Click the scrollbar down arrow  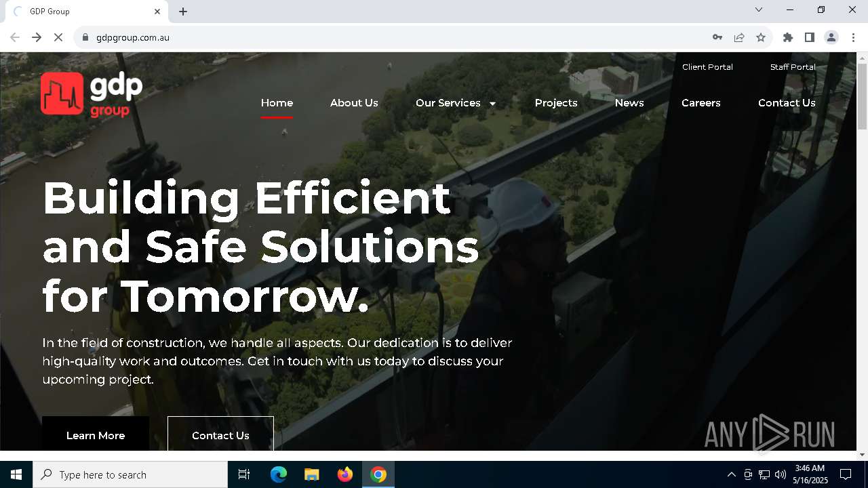coord(862,454)
